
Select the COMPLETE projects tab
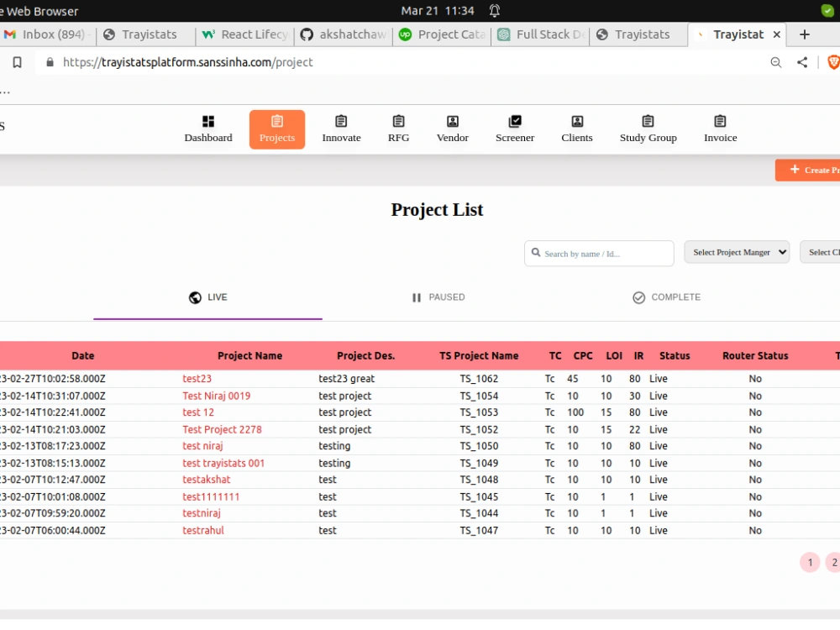point(667,298)
